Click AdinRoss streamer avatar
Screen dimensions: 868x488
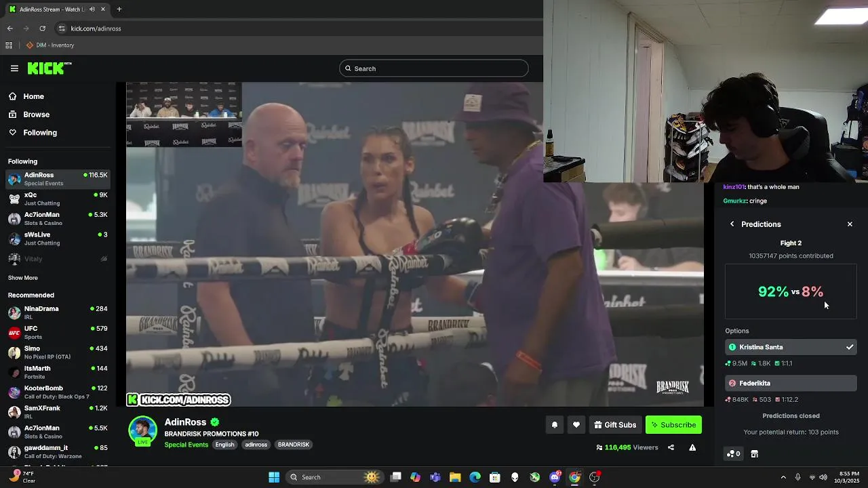[143, 431]
